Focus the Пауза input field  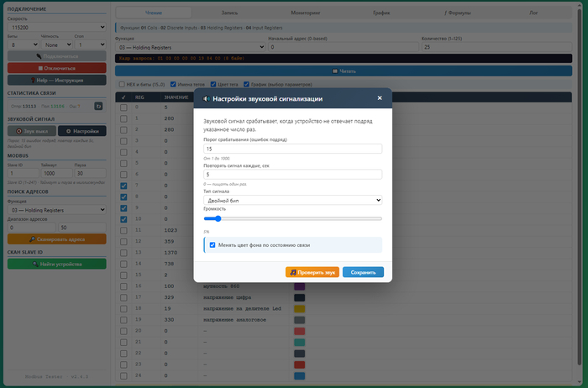point(91,173)
